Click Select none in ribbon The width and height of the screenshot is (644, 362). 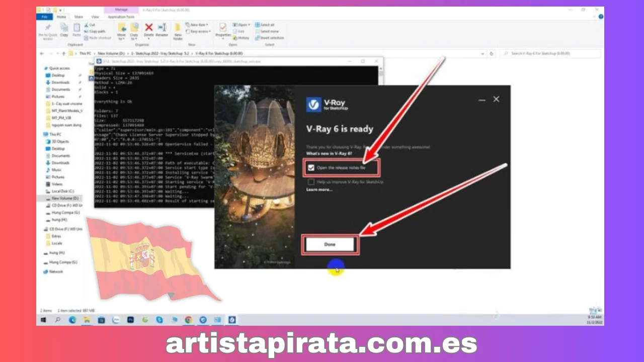[x=266, y=31]
